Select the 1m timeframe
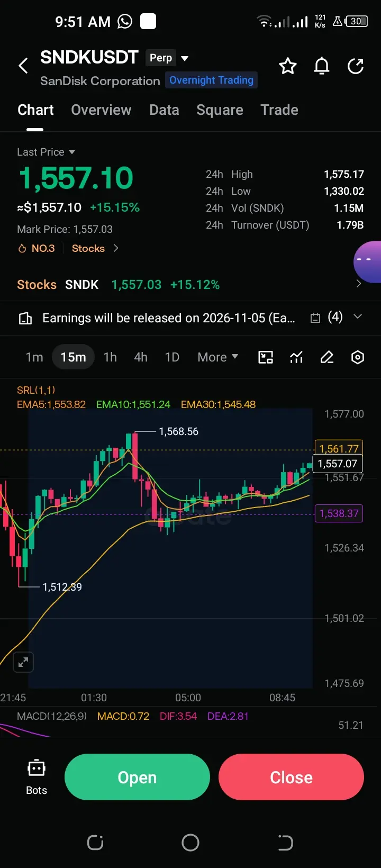Viewport: 381px width, 868px height. tap(34, 357)
